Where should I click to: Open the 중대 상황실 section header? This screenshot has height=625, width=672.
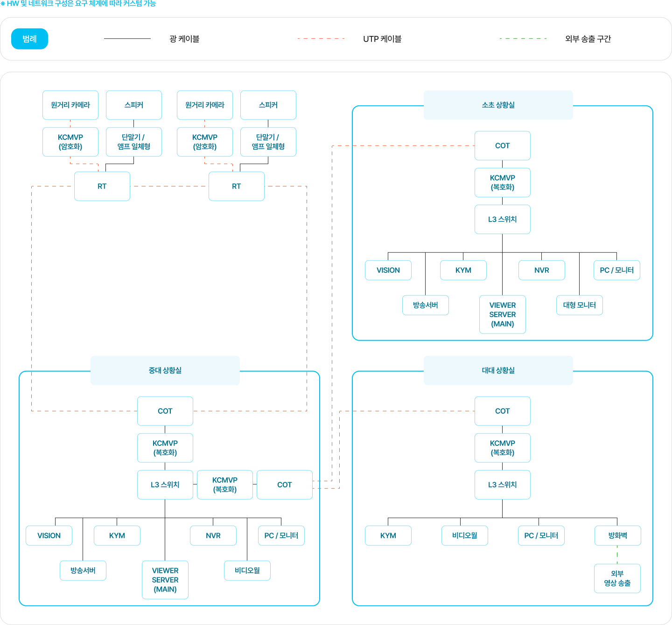click(165, 370)
